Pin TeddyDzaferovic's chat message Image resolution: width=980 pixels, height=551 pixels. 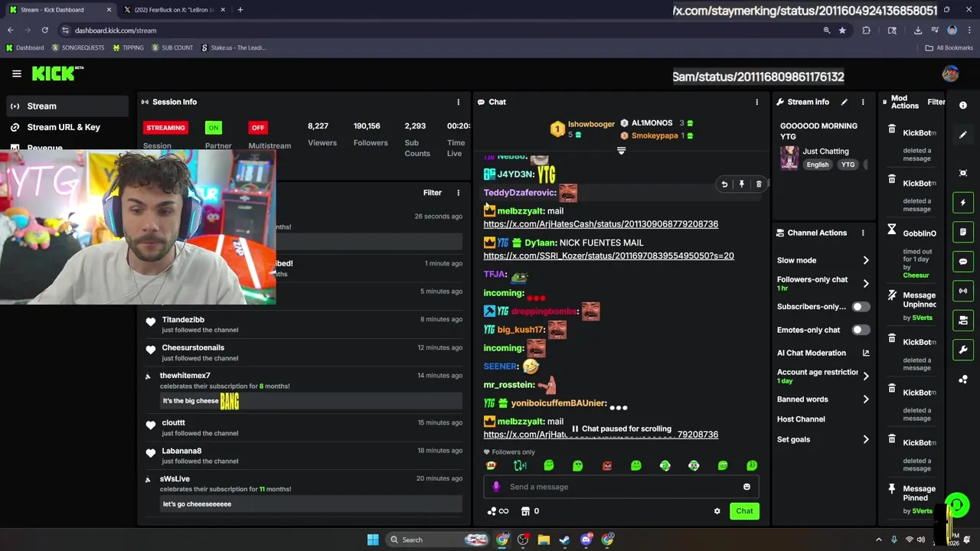tap(742, 184)
